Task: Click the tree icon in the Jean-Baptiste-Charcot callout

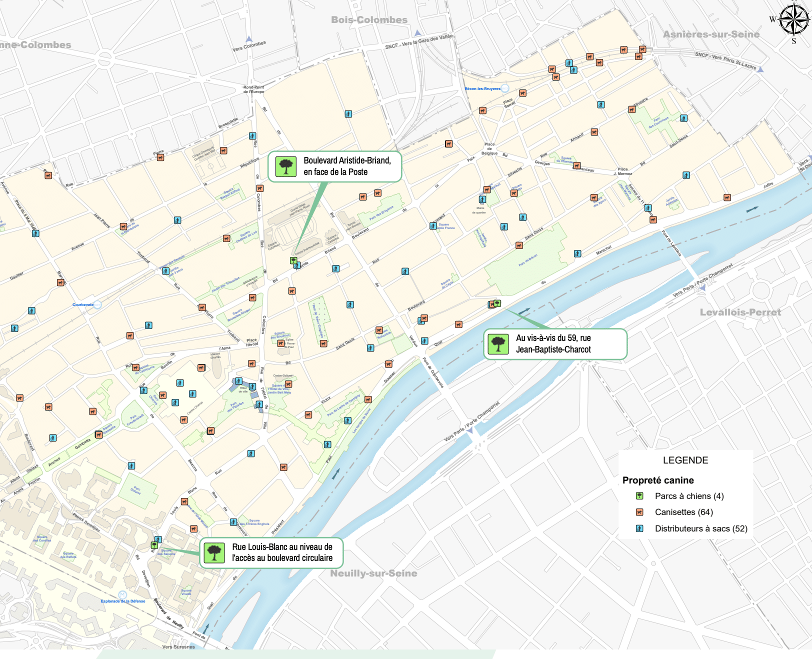Action: click(498, 344)
